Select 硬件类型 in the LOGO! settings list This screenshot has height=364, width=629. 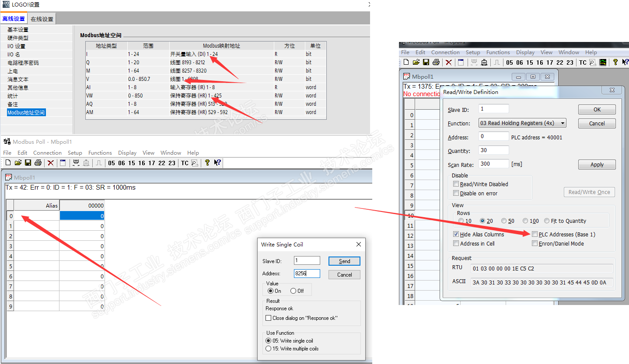(18, 38)
